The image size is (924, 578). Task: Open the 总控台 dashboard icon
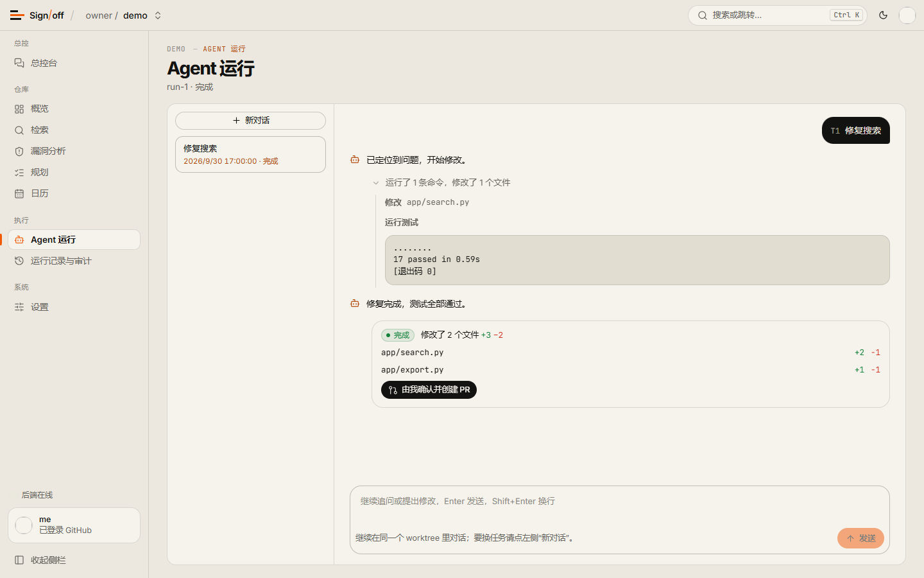[x=19, y=63]
